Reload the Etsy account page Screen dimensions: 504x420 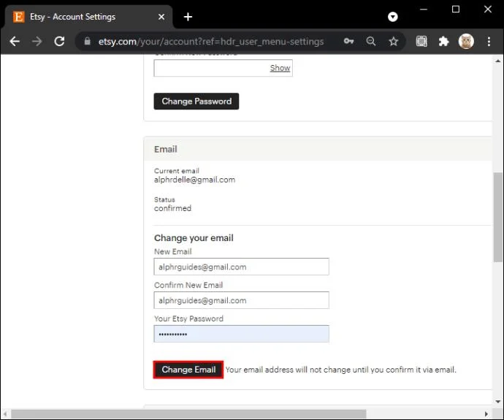[59, 42]
